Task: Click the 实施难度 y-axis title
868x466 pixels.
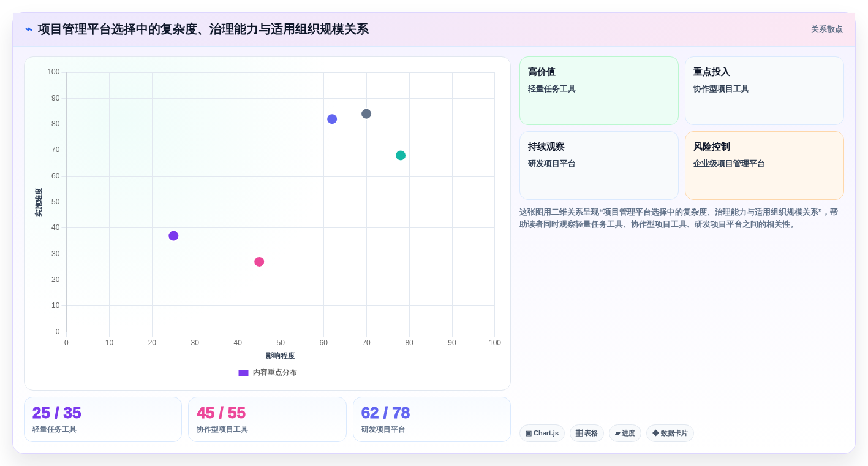Action: click(x=39, y=202)
